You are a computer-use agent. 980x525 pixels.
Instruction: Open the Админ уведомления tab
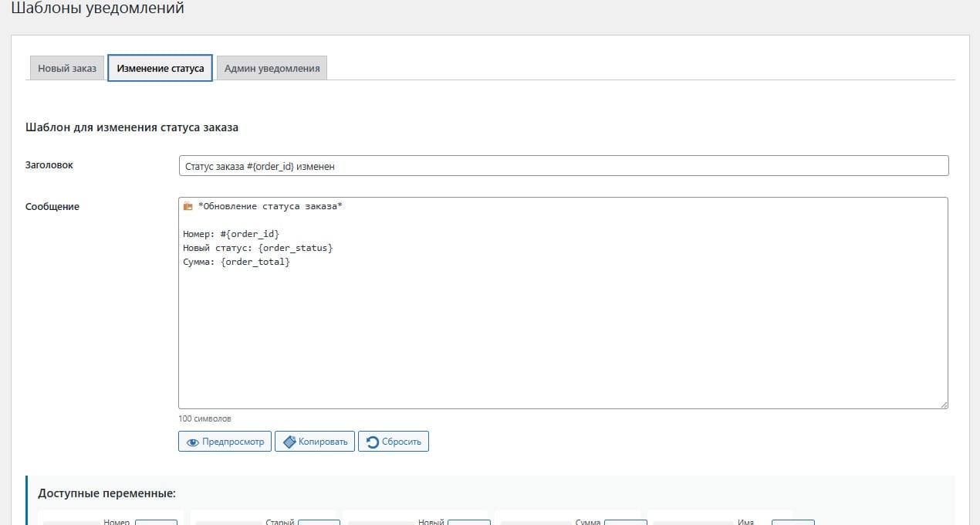click(x=272, y=68)
